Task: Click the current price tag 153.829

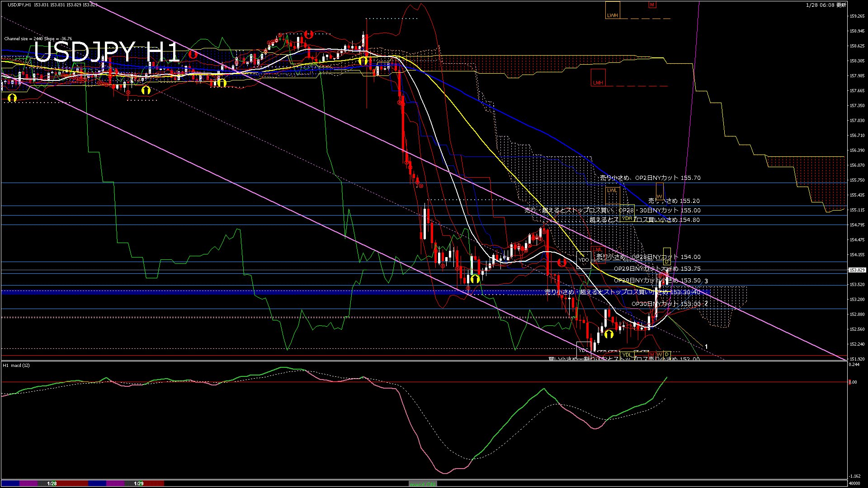Action: [x=857, y=270]
